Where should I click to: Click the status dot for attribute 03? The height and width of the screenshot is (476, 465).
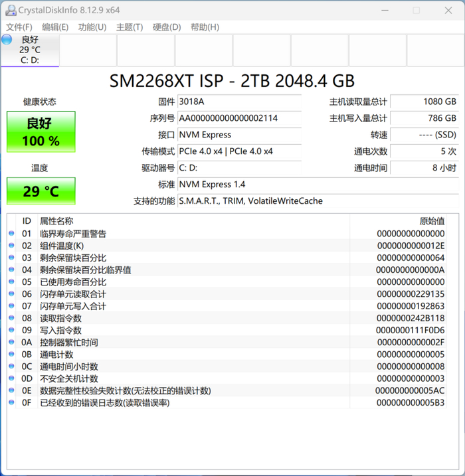(x=11, y=258)
